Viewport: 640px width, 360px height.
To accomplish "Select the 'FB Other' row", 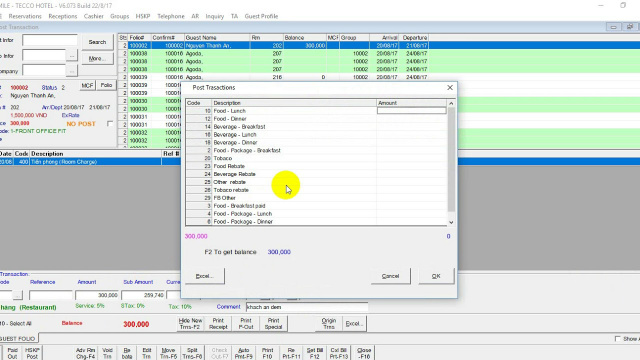I will pyautogui.click(x=316, y=198).
